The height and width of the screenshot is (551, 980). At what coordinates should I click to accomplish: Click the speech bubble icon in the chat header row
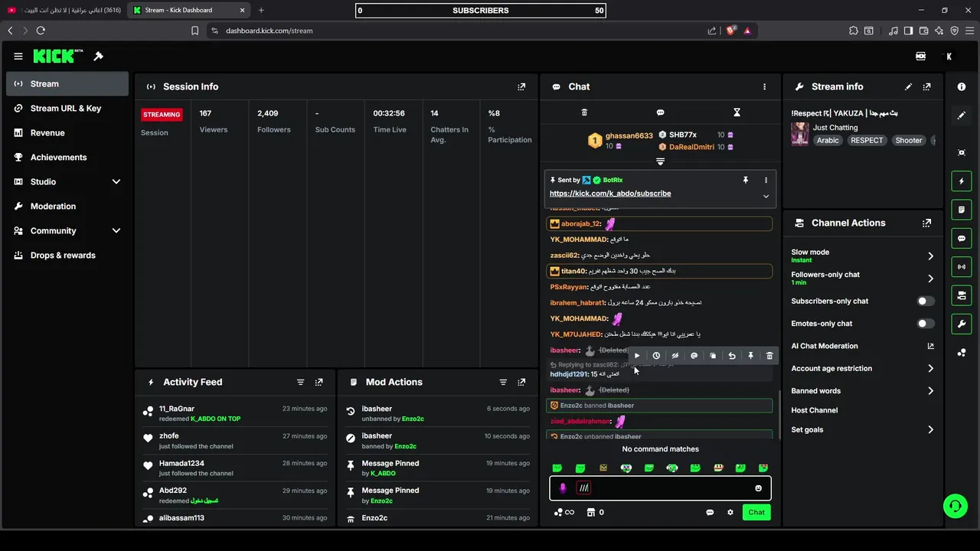[660, 112]
